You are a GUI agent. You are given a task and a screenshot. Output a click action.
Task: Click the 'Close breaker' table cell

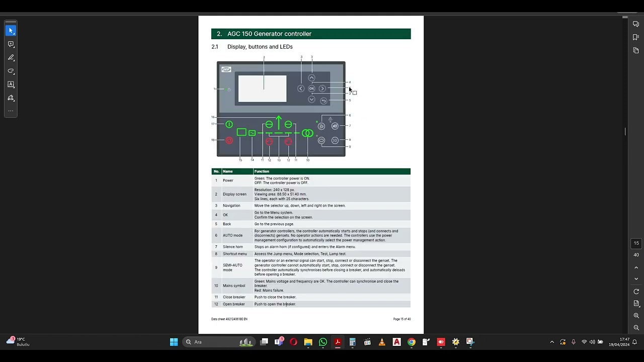(x=234, y=297)
